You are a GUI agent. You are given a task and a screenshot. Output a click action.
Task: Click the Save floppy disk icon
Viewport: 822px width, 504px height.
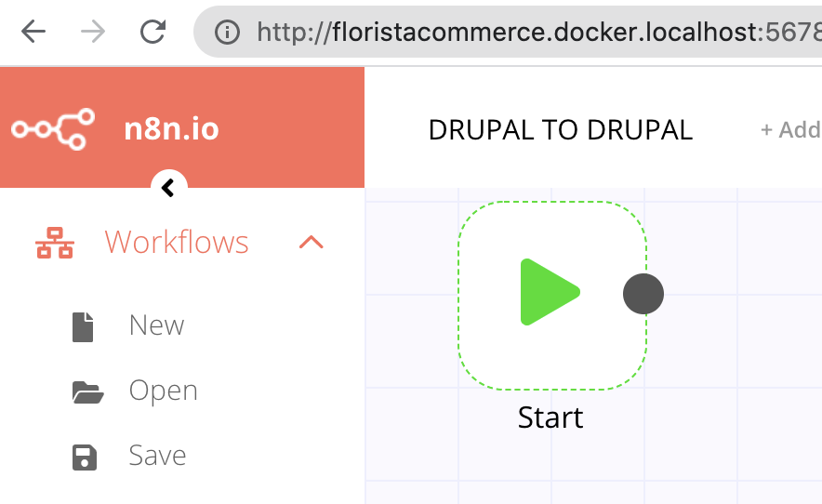pos(85,458)
